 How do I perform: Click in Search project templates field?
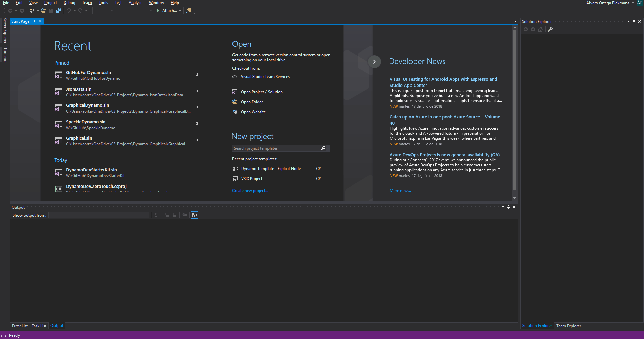click(276, 148)
